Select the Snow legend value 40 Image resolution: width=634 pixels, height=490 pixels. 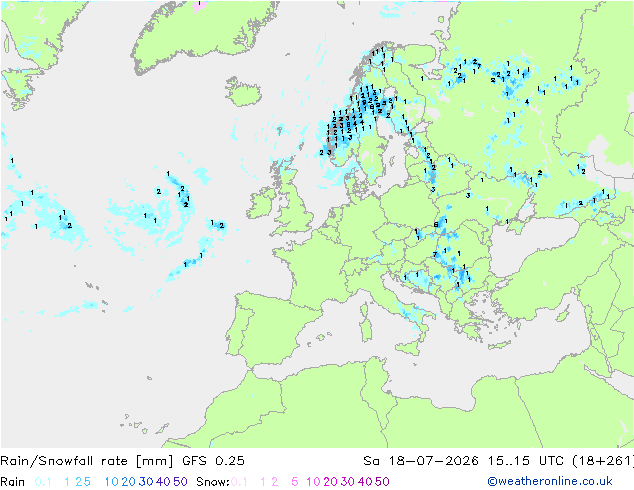[365, 482]
